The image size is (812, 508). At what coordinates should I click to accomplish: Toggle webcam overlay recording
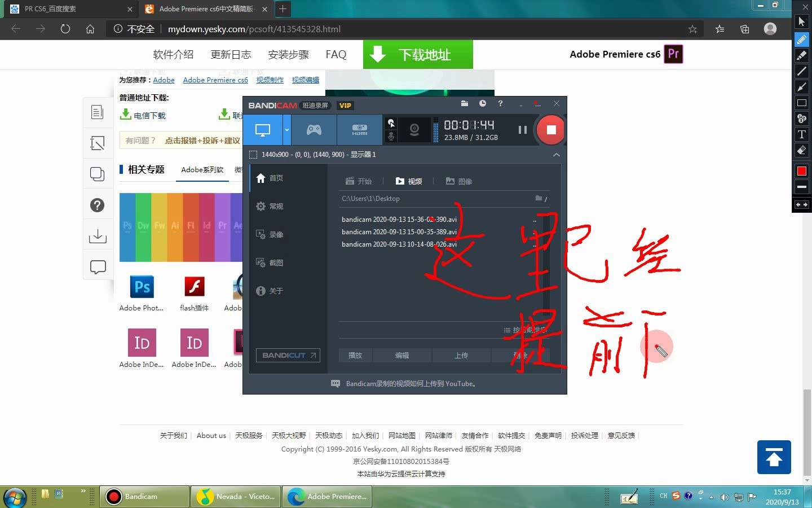pyautogui.click(x=415, y=130)
